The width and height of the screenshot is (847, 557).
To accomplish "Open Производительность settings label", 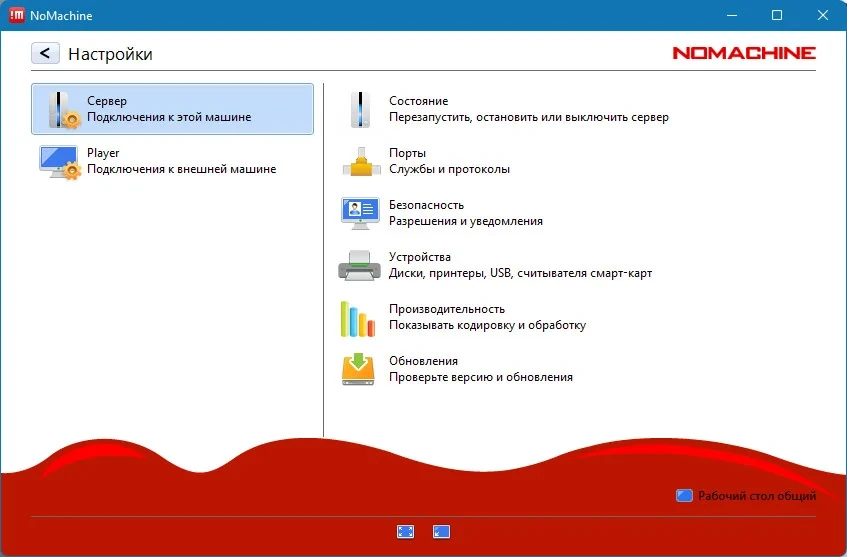I will pos(447,309).
